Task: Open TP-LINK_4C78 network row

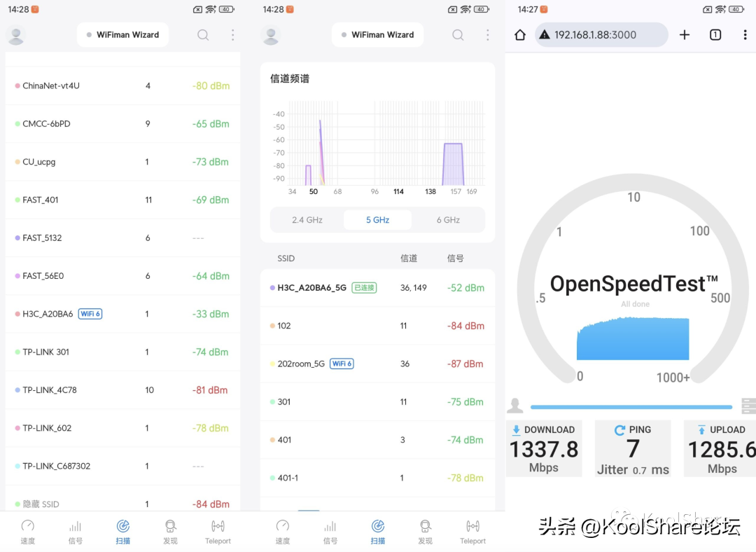Action: point(123,390)
